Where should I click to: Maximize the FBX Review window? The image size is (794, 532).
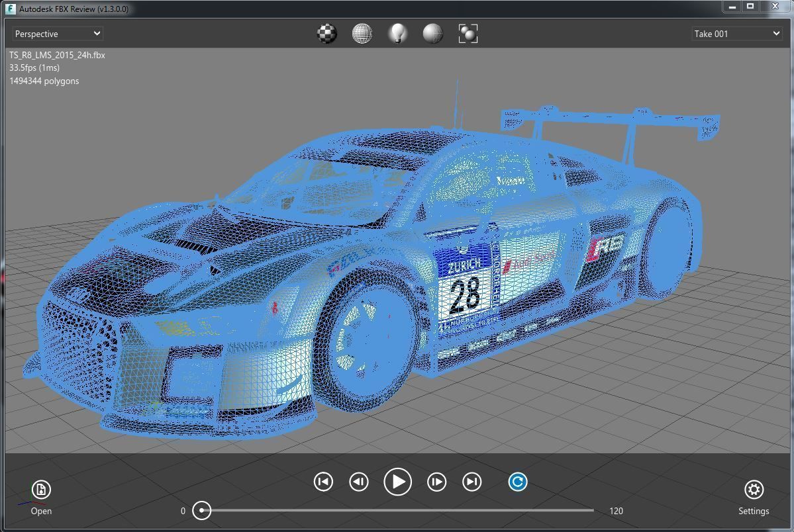[x=750, y=6]
